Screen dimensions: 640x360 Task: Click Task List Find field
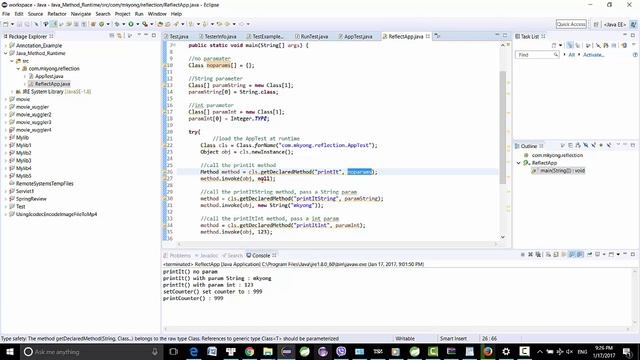pos(537,54)
